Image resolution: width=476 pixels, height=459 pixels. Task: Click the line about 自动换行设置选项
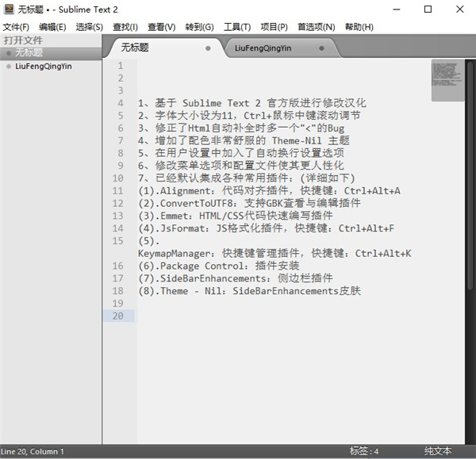coord(241,153)
